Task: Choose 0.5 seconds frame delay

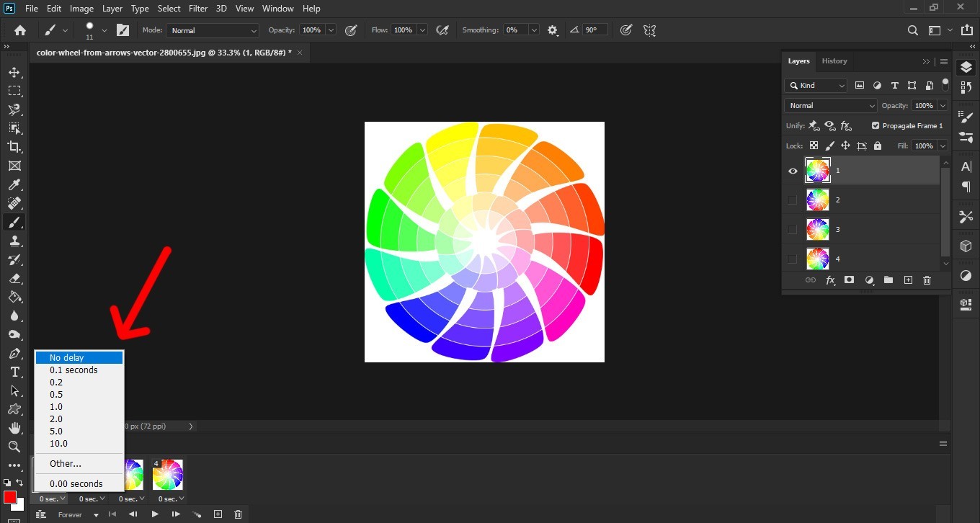Action: click(56, 395)
